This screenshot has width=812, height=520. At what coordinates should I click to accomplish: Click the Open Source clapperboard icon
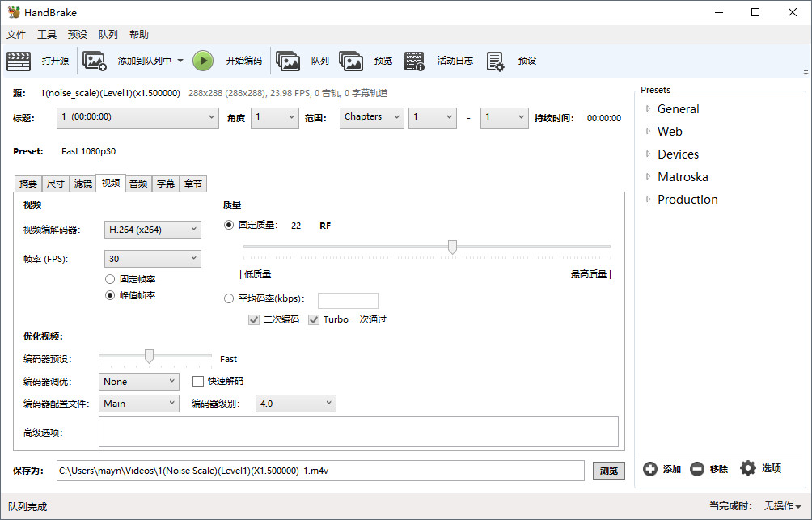click(x=19, y=61)
